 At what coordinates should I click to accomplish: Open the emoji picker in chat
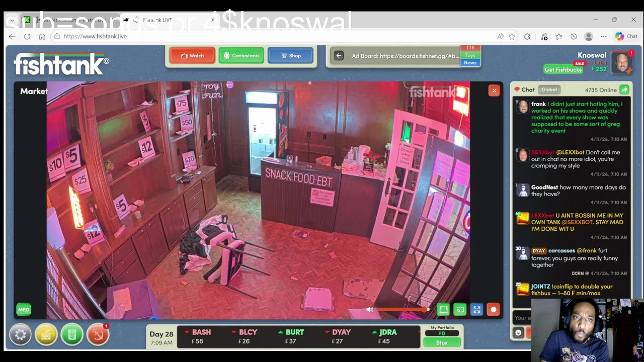518,333
